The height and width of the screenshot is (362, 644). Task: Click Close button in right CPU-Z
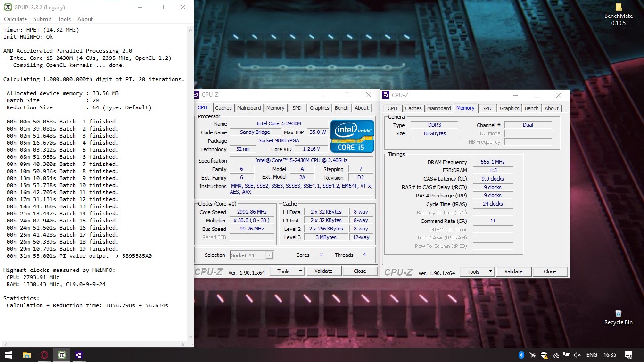pos(550,271)
